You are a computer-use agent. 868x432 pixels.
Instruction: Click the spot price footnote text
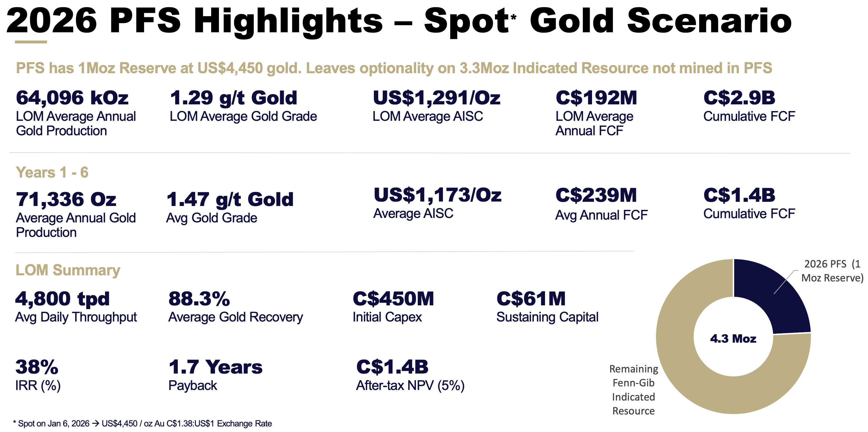[x=142, y=424]
